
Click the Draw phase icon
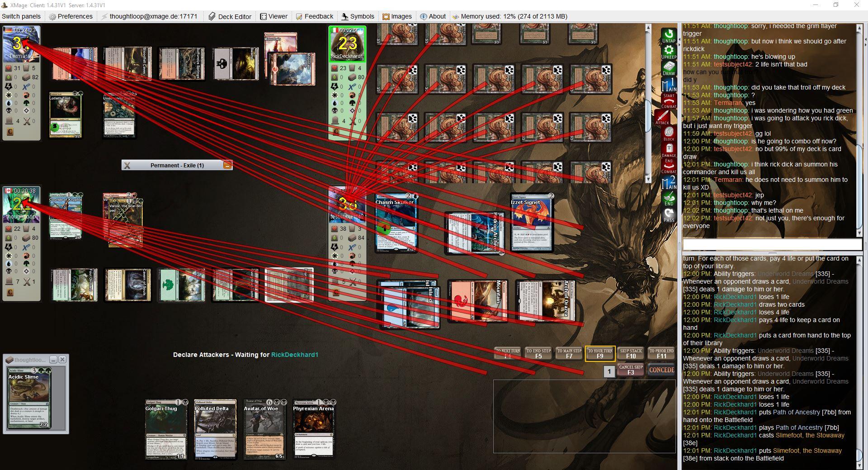click(x=669, y=68)
